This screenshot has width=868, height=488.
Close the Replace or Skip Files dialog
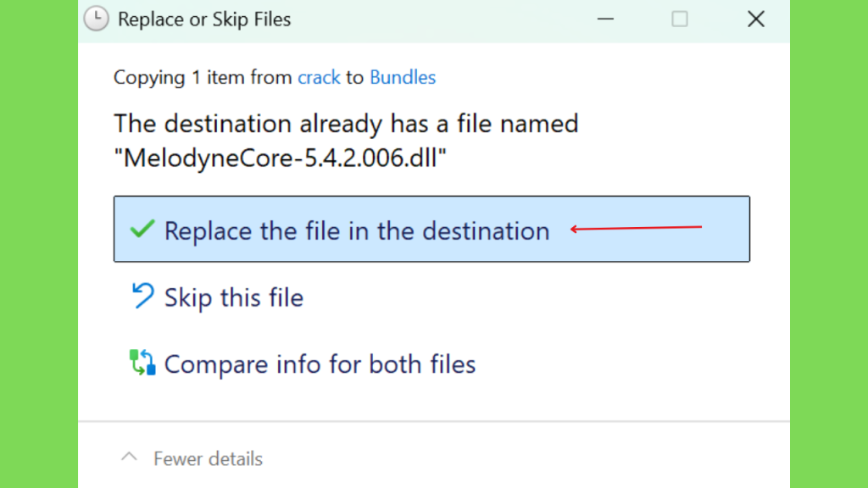(755, 19)
